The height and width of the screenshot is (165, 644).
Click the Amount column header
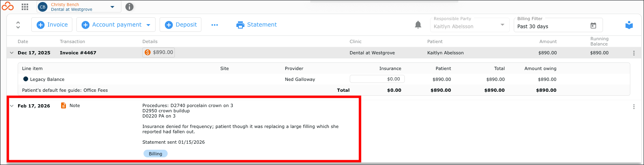pos(548,41)
